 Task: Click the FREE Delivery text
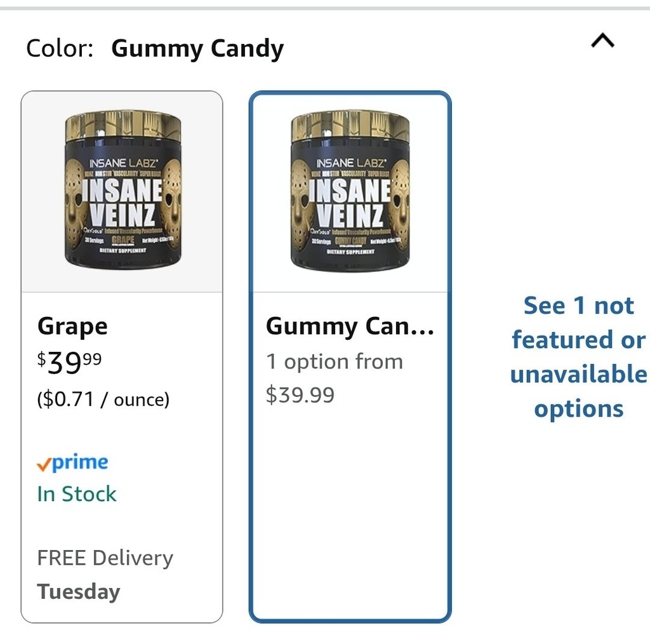coord(105,558)
